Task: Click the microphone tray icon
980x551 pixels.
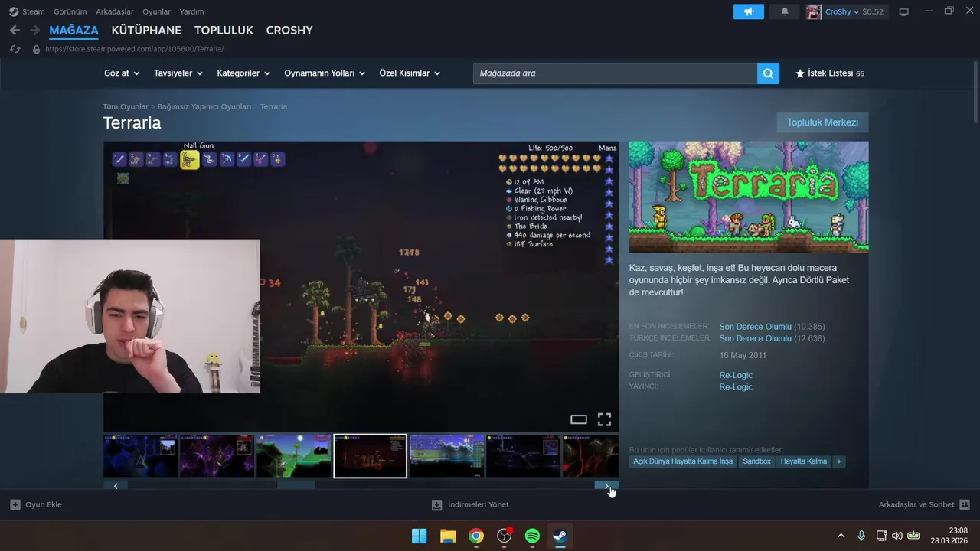Action: [x=861, y=536]
